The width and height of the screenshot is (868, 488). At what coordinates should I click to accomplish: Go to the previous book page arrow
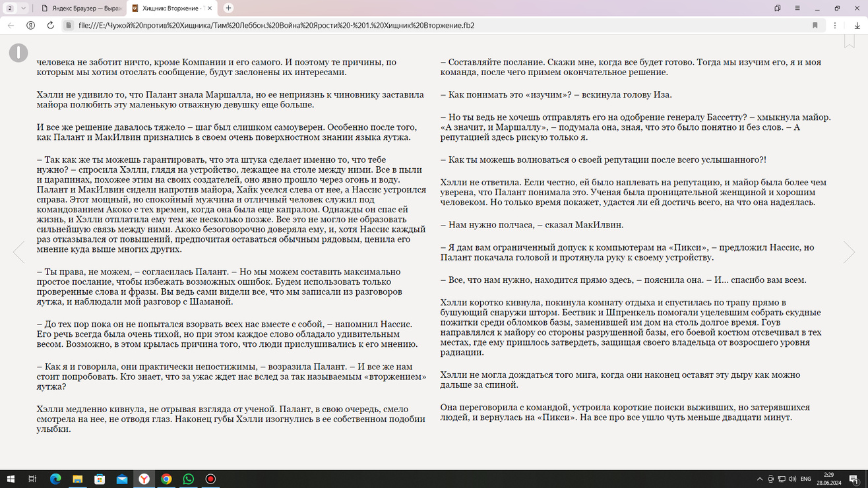[x=19, y=252]
